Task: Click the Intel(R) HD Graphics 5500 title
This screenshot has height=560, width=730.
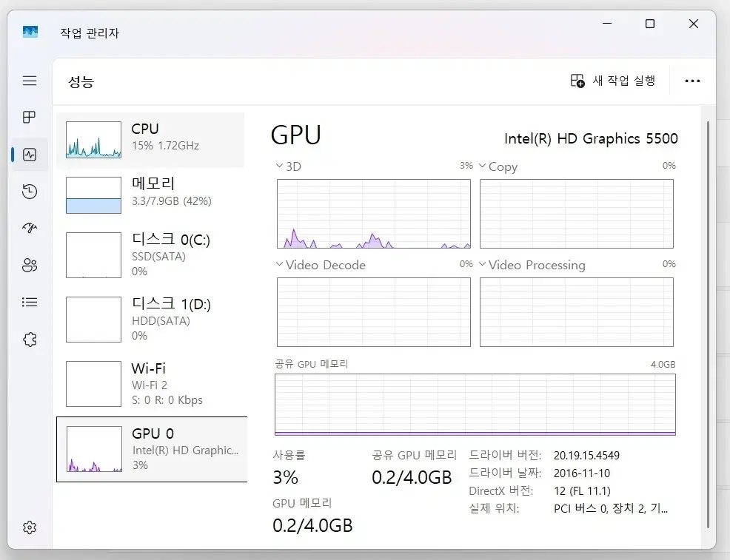Action: coord(591,138)
